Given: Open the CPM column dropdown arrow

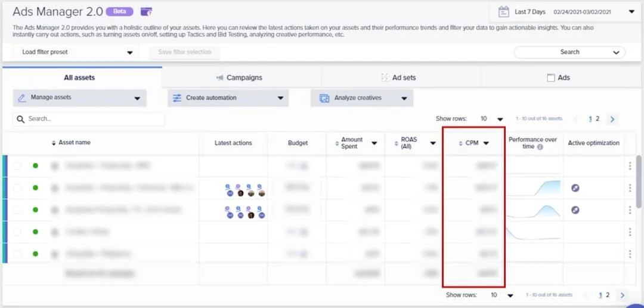Looking at the screenshot, I should point(486,143).
